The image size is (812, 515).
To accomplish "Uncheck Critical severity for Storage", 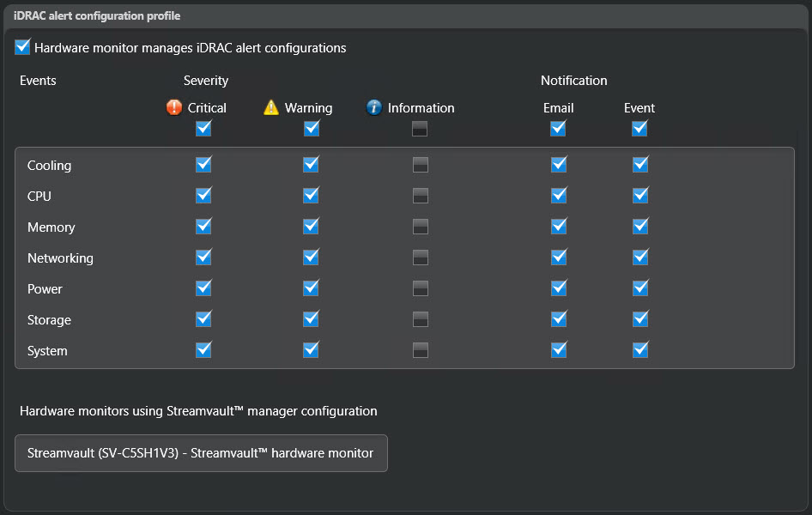I will [x=203, y=319].
